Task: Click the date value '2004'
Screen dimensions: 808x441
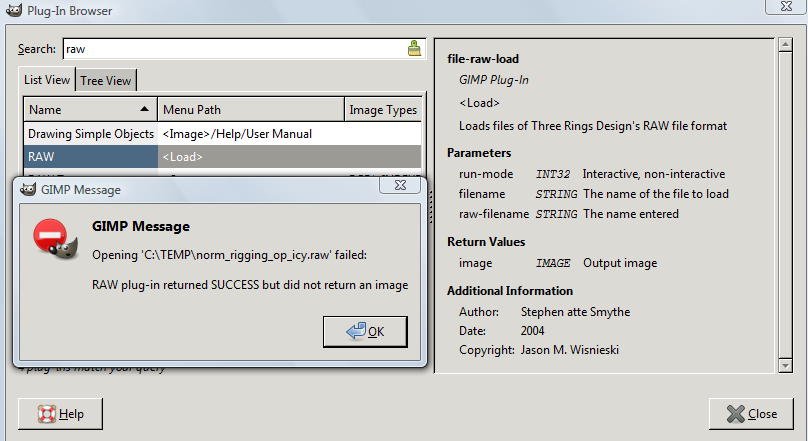Action: point(532,331)
